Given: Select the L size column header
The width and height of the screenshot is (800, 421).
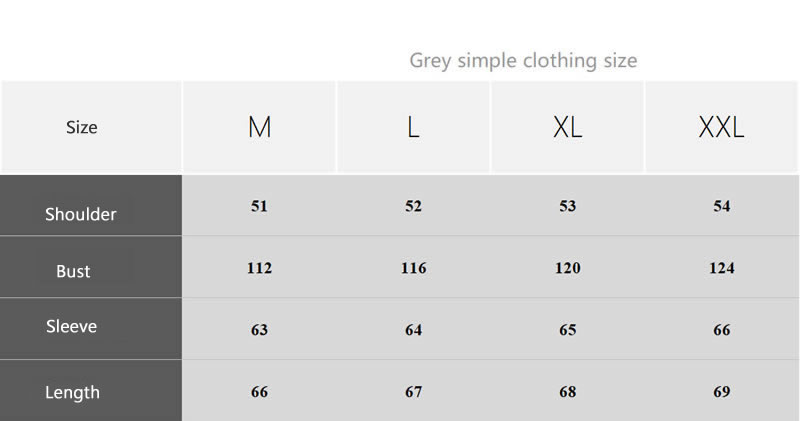Looking at the screenshot, I should [413, 127].
